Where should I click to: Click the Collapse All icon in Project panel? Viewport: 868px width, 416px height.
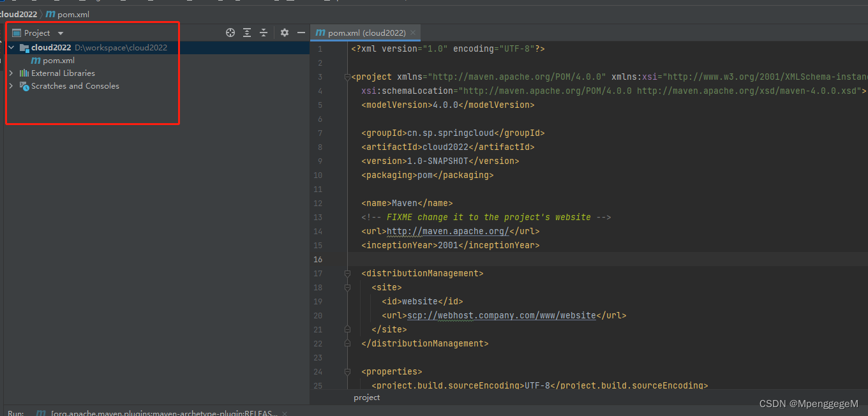click(x=264, y=33)
